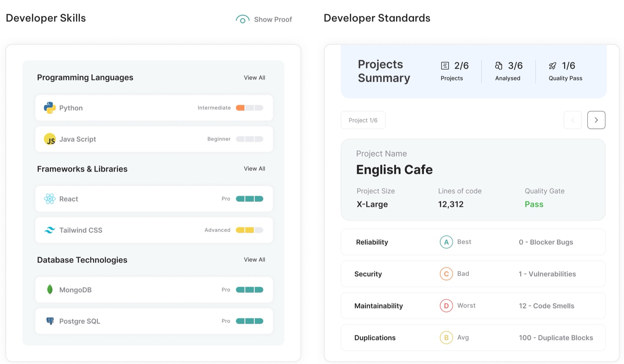The image size is (624, 364).
Task: Click the Developer Skills heading
Action: pyautogui.click(x=46, y=18)
